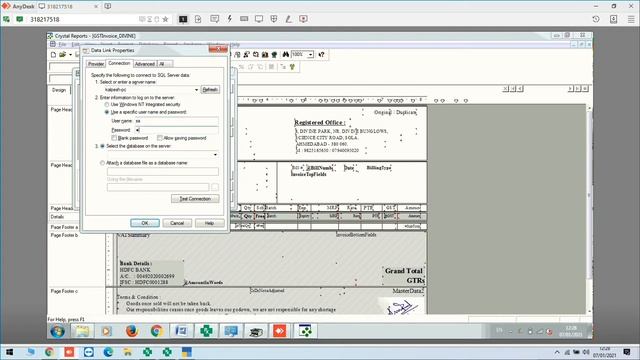Close the Data Link Properties dialog

218,49
